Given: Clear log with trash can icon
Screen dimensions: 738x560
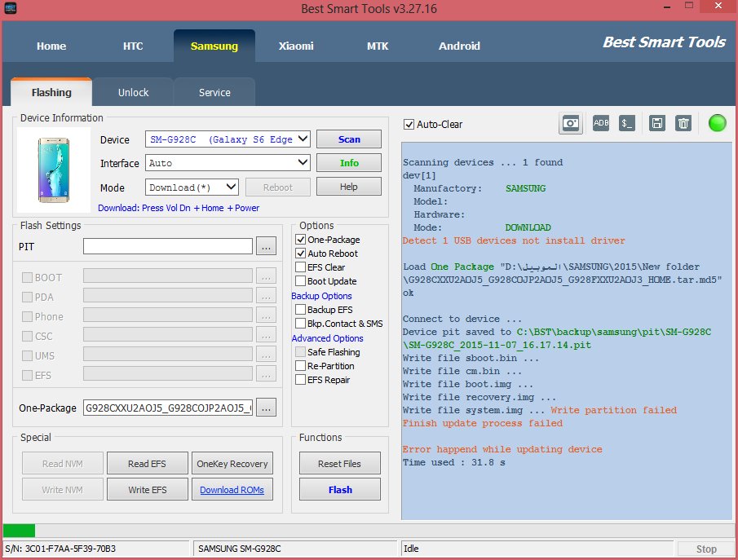Looking at the screenshot, I should tap(683, 123).
